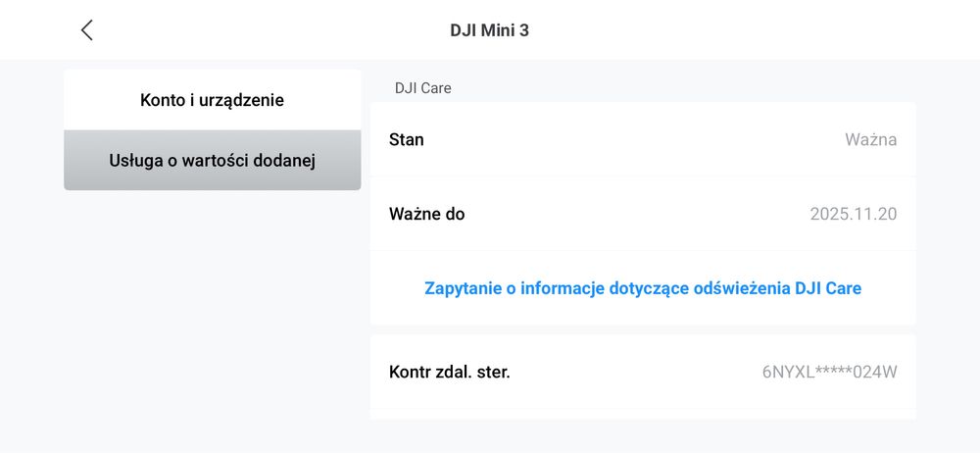The image size is (980, 453).
Task: Select the Usługa o wartości dodanej tab
Action: (x=212, y=160)
